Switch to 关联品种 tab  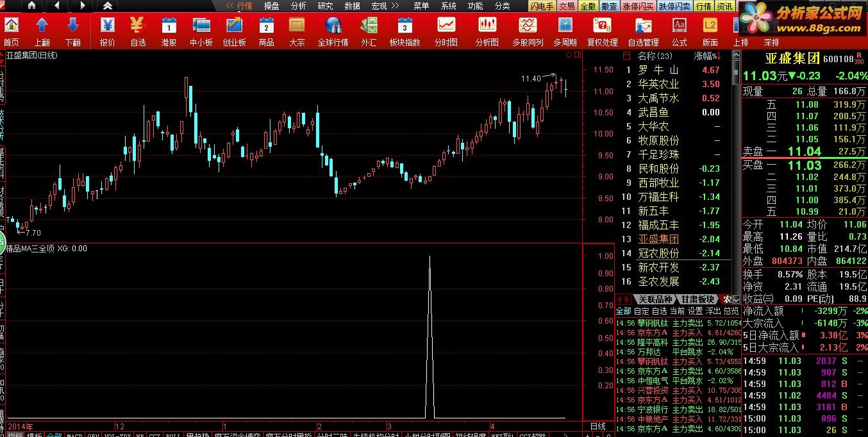(655, 299)
